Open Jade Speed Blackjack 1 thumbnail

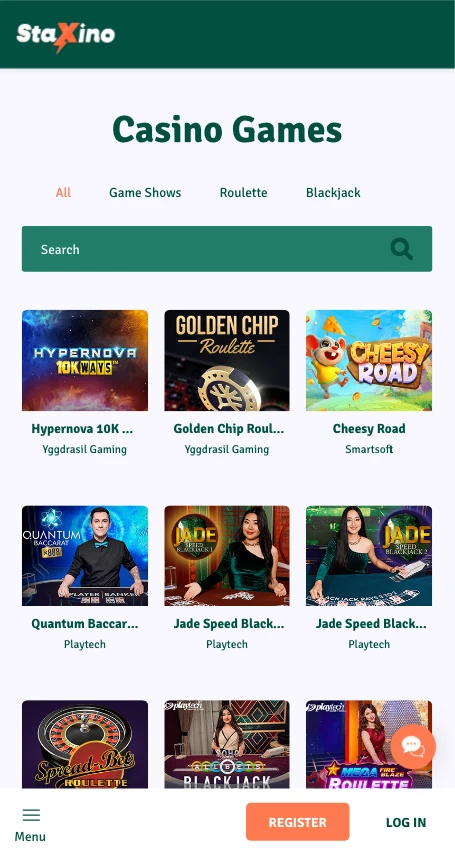pyautogui.click(x=227, y=556)
